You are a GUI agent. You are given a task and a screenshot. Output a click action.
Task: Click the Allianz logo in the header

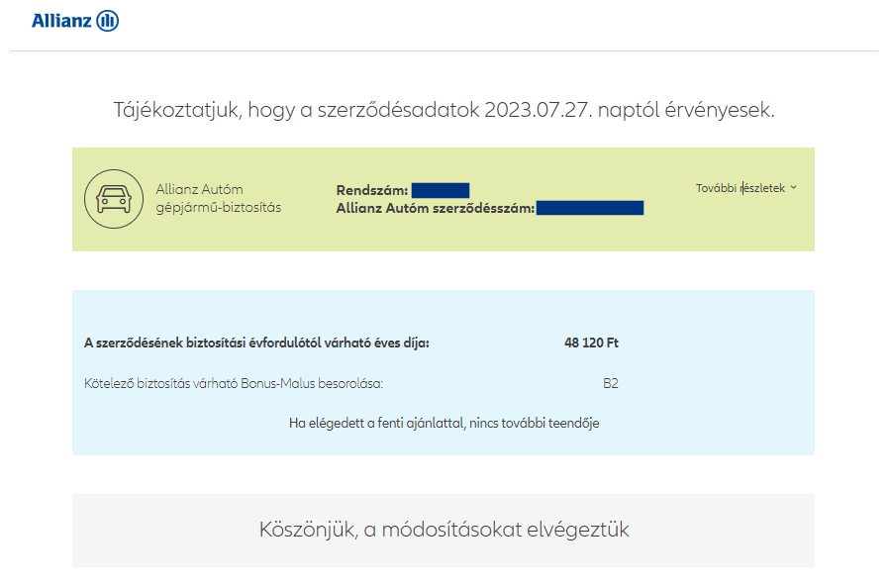click(x=75, y=21)
